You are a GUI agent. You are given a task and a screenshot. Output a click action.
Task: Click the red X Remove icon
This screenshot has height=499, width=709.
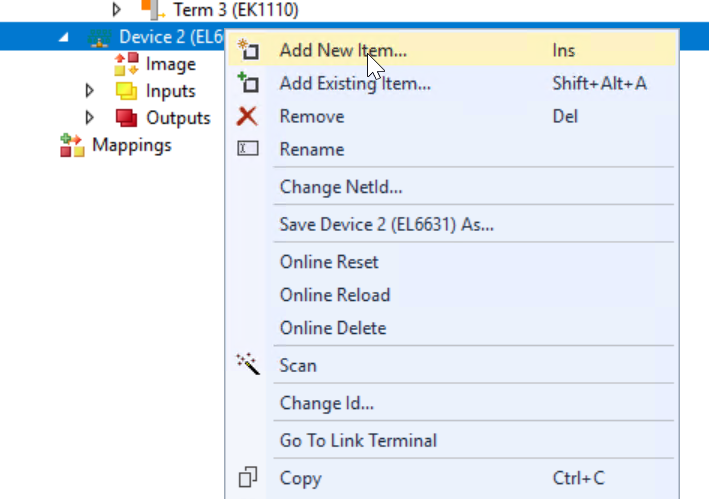click(x=247, y=116)
